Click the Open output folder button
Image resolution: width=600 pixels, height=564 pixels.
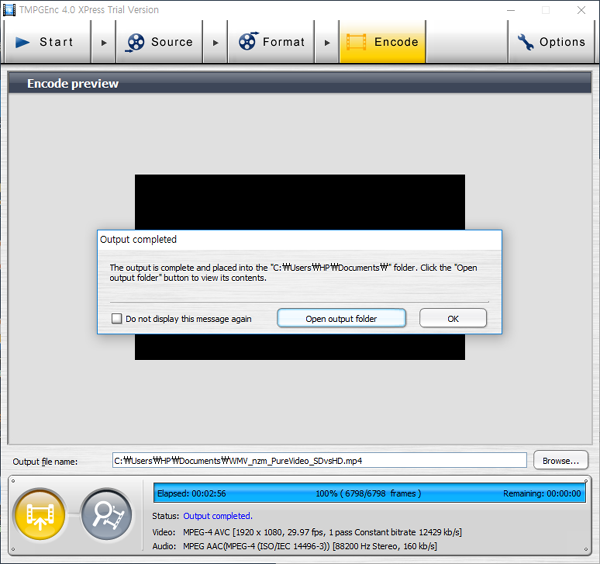tap(341, 318)
